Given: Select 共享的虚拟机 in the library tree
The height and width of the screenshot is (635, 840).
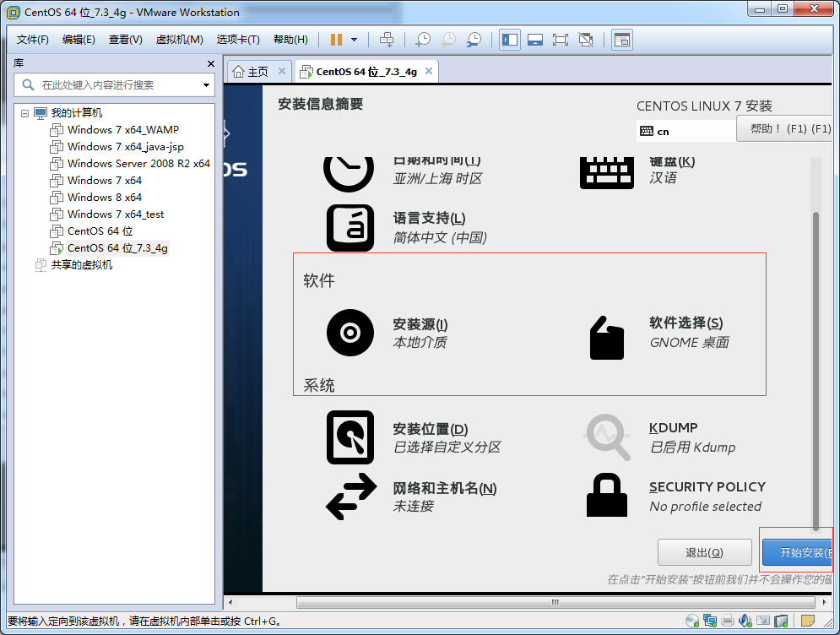Looking at the screenshot, I should [81, 264].
